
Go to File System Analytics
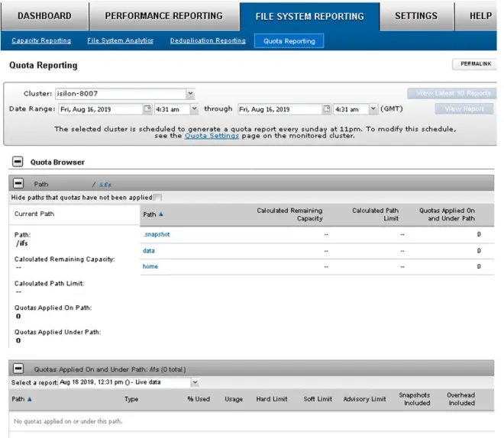[120, 40]
